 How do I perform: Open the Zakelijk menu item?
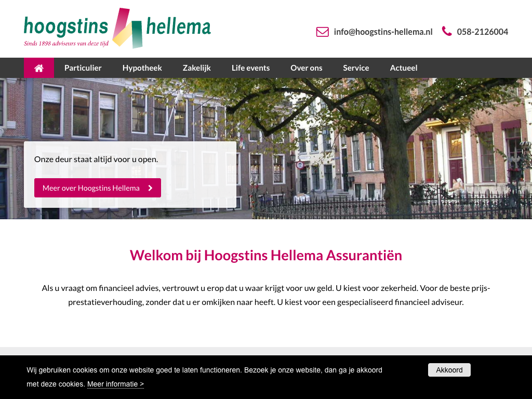(197, 68)
